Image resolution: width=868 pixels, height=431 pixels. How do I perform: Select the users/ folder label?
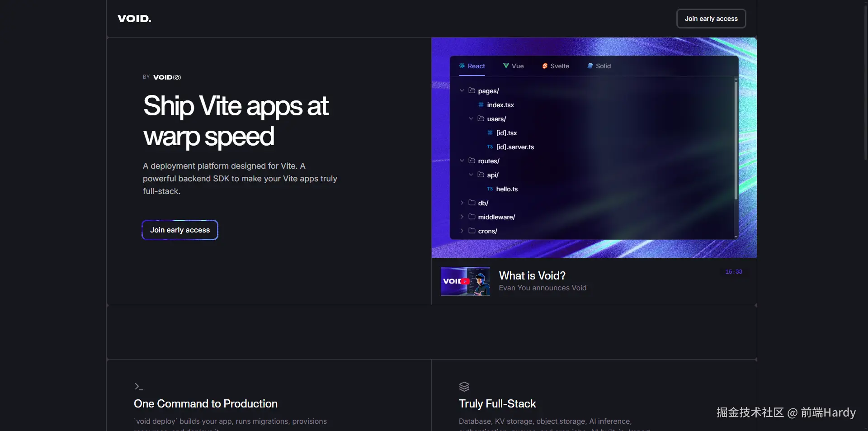pos(496,119)
